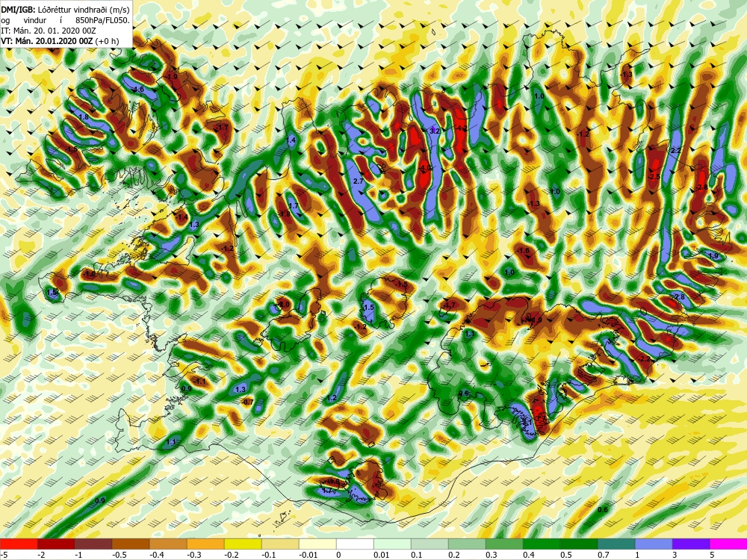Click the cream legend swatch above -0.01
Screen dimensions: 747x560
[317, 544]
